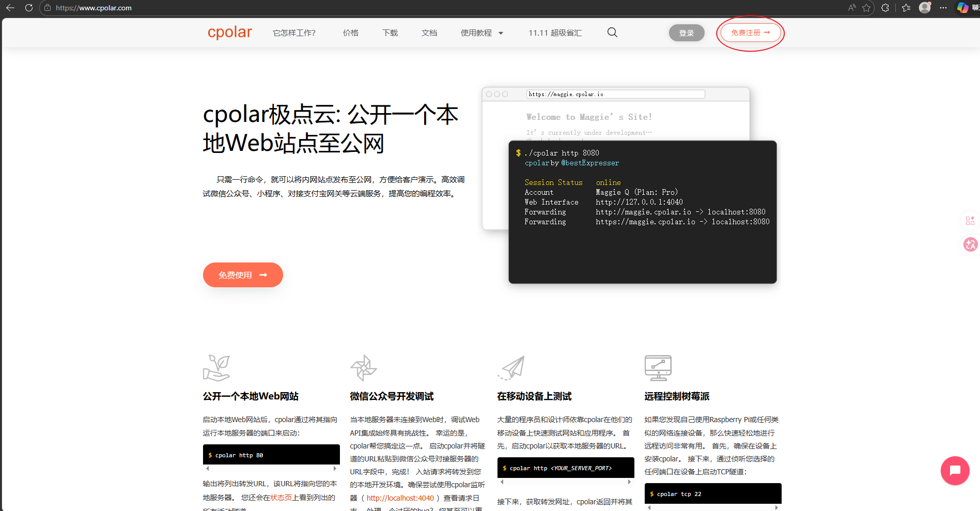Click the heading 公开一个本地Web网站
The width and height of the screenshot is (980, 511).
251,396
